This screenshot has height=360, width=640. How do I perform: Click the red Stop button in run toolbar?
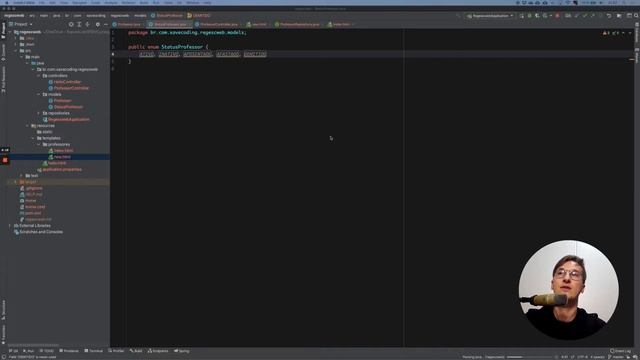(557, 16)
